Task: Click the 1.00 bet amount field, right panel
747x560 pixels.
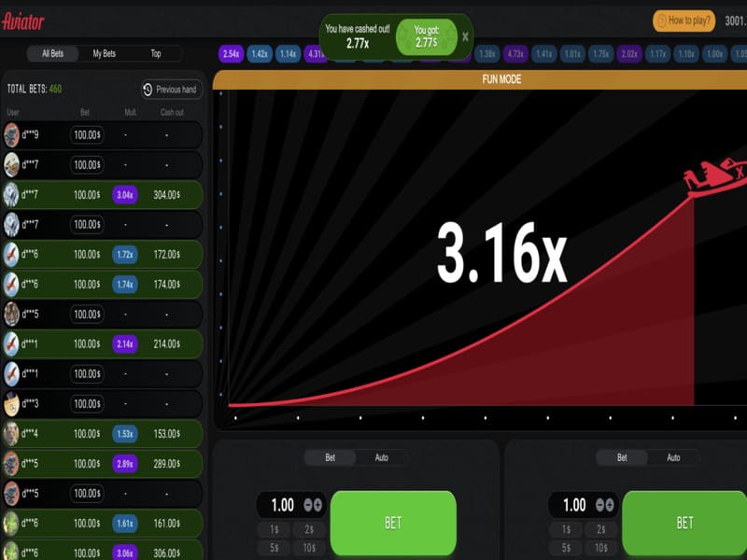Action: pyautogui.click(x=574, y=505)
